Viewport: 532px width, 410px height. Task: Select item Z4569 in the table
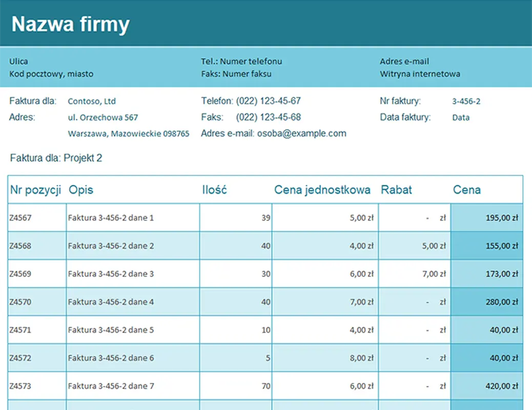pyautogui.click(x=21, y=273)
